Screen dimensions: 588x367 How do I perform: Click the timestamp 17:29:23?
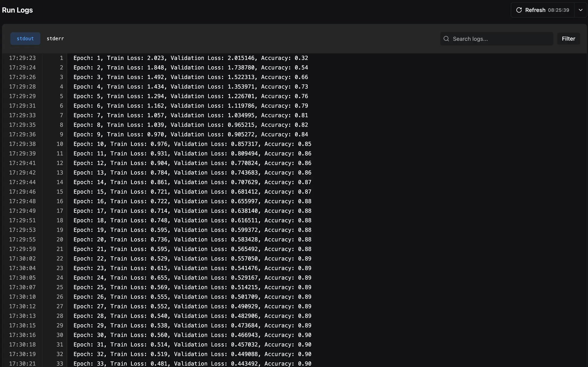[22, 58]
